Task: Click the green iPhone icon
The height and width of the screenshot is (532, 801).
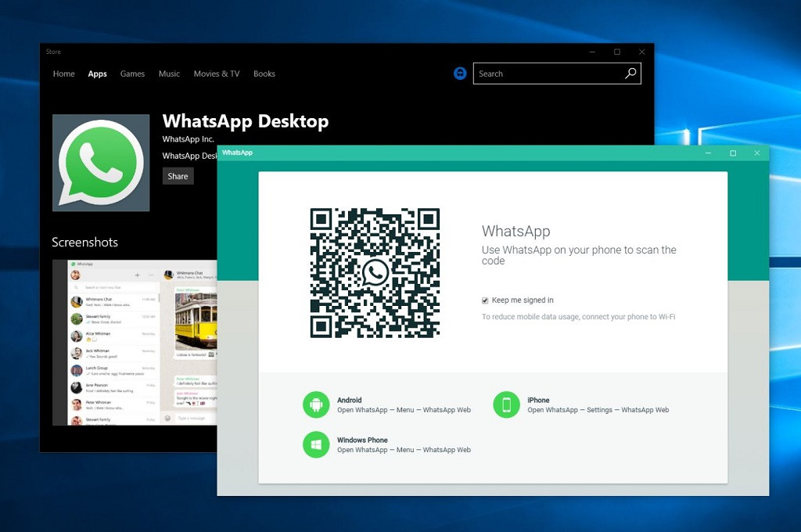Action: (x=506, y=404)
